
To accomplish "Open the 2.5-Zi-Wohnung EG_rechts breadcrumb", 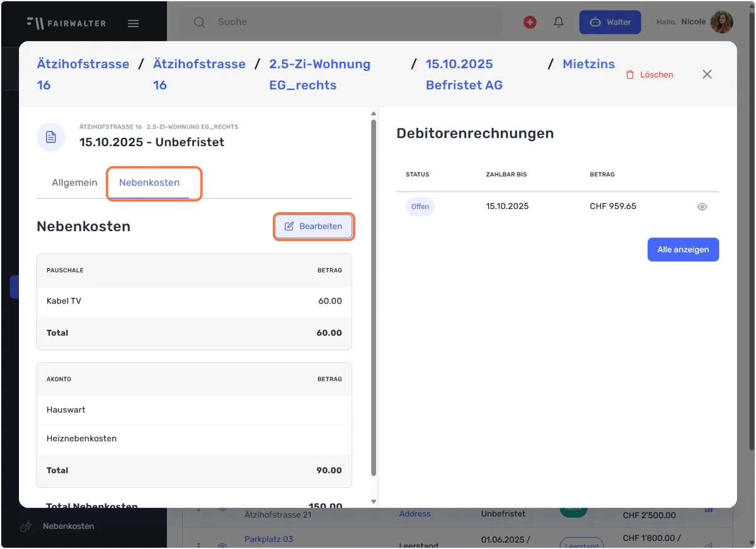I will click(x=319, y=74).
